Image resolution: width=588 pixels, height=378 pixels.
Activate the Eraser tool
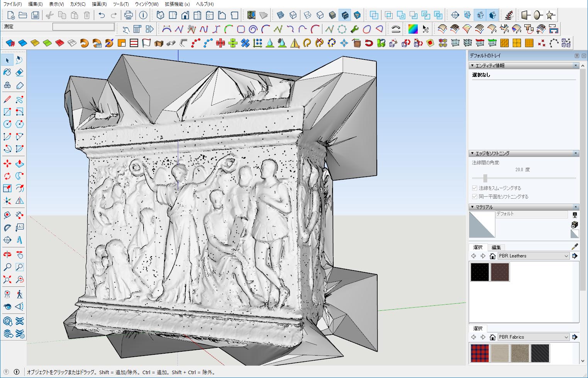(19, 72)
